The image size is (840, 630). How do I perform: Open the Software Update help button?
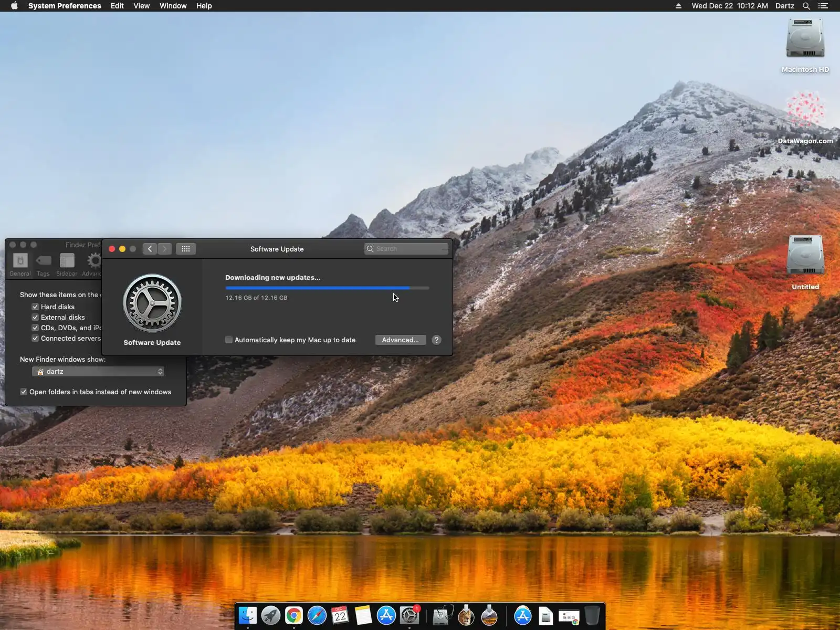point(436,340)
